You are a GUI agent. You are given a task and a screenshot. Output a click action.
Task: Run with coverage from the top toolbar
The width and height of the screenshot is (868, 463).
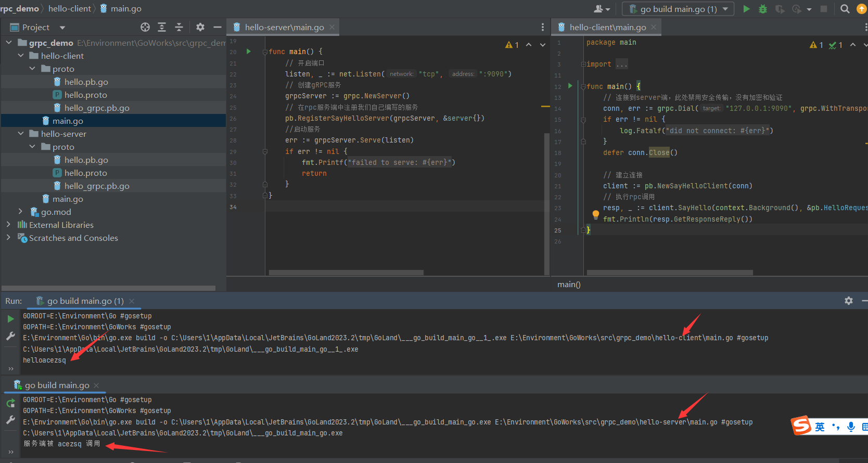click(x=780, y=9)
